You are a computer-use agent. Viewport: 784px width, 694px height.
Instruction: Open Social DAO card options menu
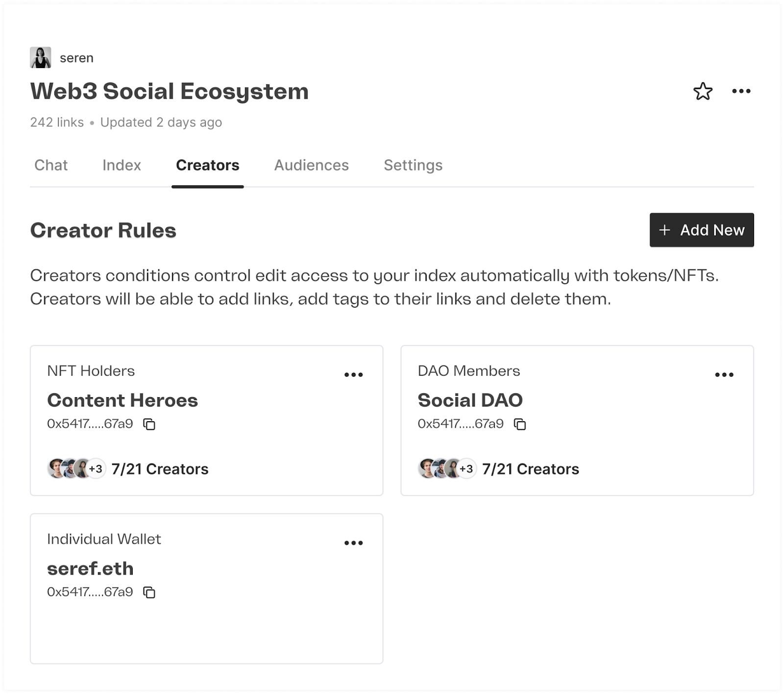tap(724, 375)
